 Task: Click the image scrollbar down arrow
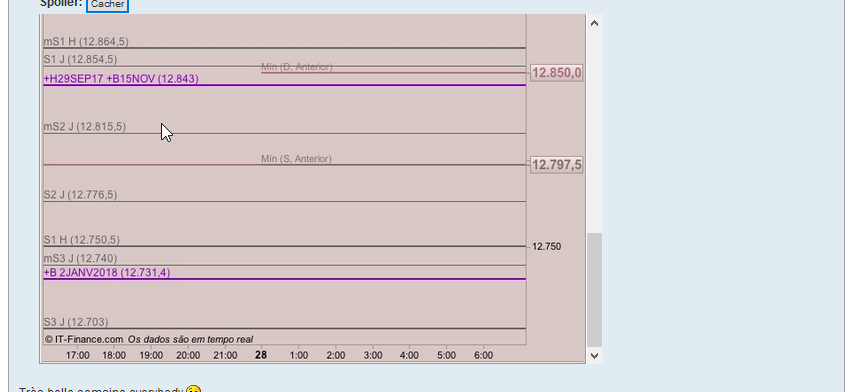click(594, 356)
